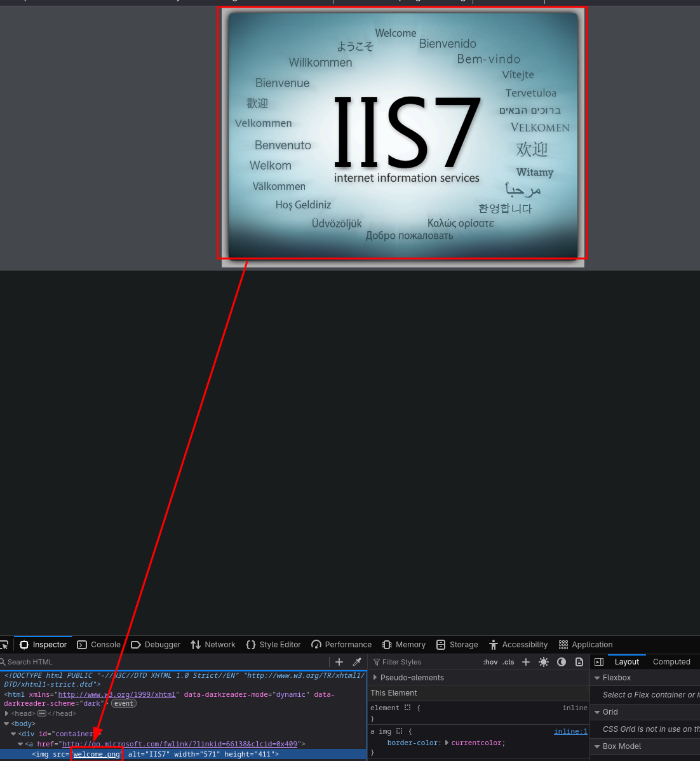Click the head ellipsis badge
Image resolution: width=700 pixels, height=761 pixels.
point(42,713)
